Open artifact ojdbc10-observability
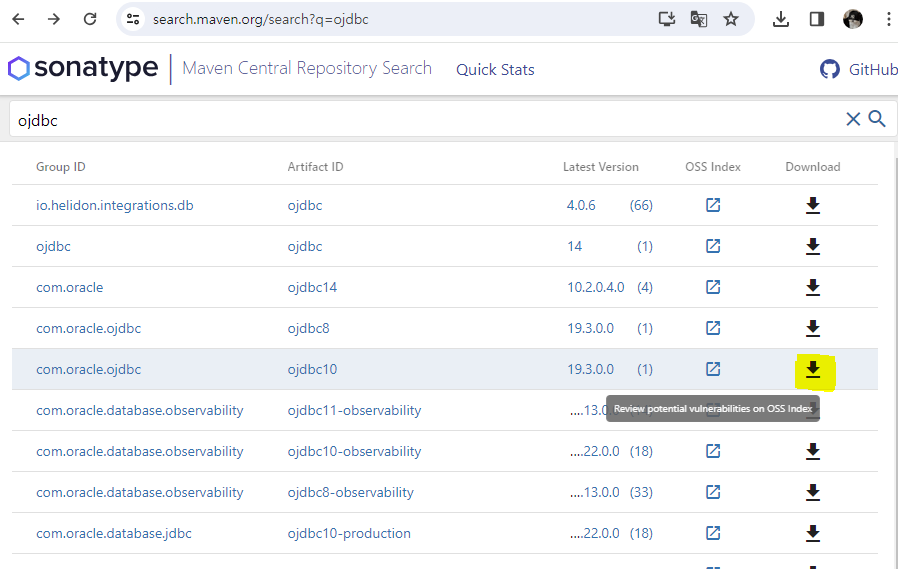This screenshot has height=569, width=898. tap(354, 452)
